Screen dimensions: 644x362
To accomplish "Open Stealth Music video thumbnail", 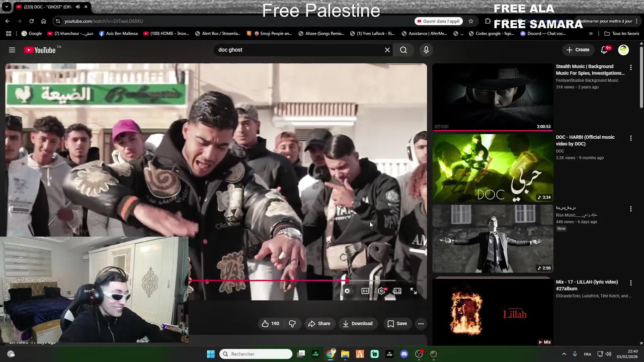I will [x=493, y=97].
